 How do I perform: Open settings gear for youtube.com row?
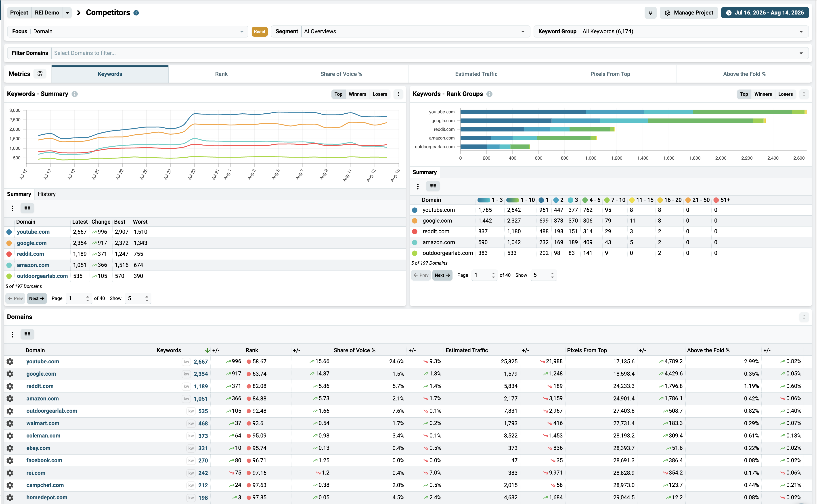[x=10, y=361]
